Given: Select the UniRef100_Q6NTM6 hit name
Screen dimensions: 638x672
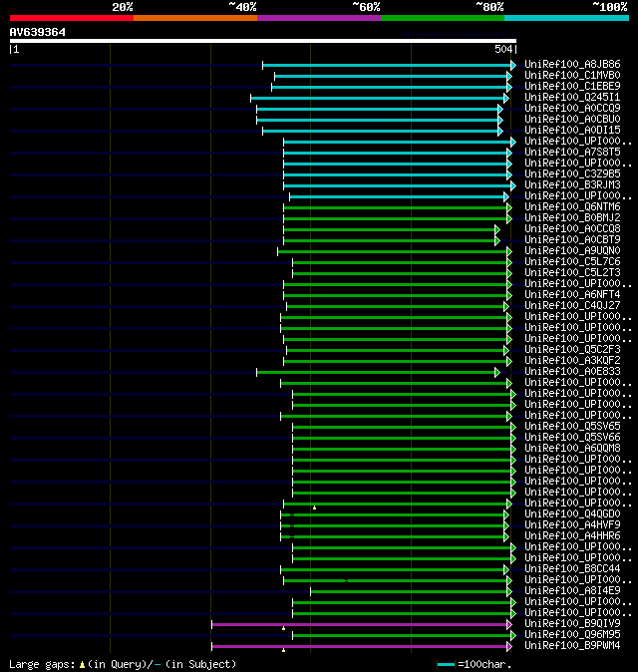Looking at the screenshot, I should (x=572, y=207).
